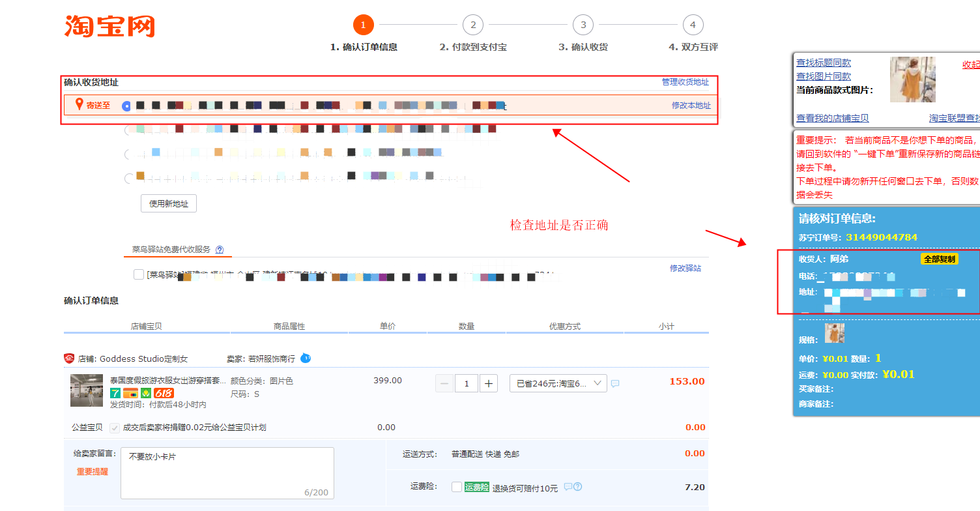Click the green 7-day return badge
This screenshot has width=980, height=511.
click(x=115, y=393)
